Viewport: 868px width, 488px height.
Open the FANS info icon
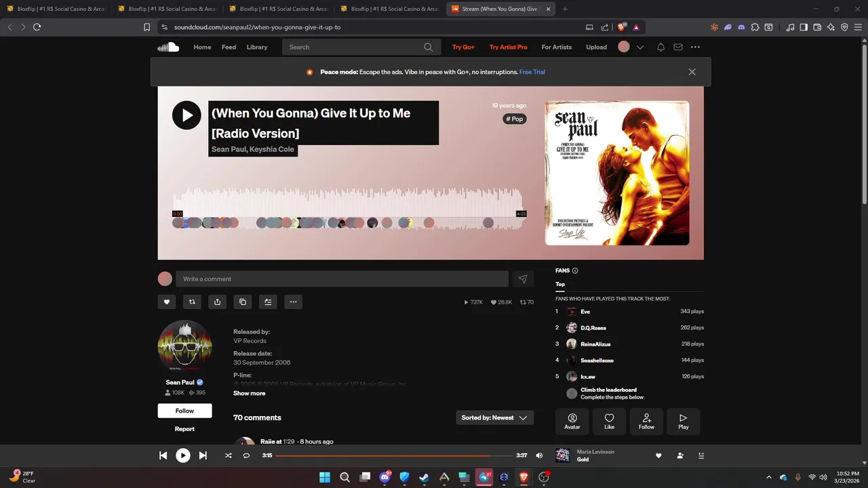click(x=575, y=270)
